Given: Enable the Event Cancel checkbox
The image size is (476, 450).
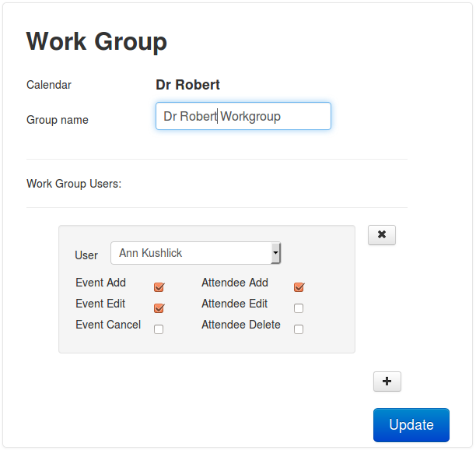Looking at the screenshot, I should coord(159,329).
